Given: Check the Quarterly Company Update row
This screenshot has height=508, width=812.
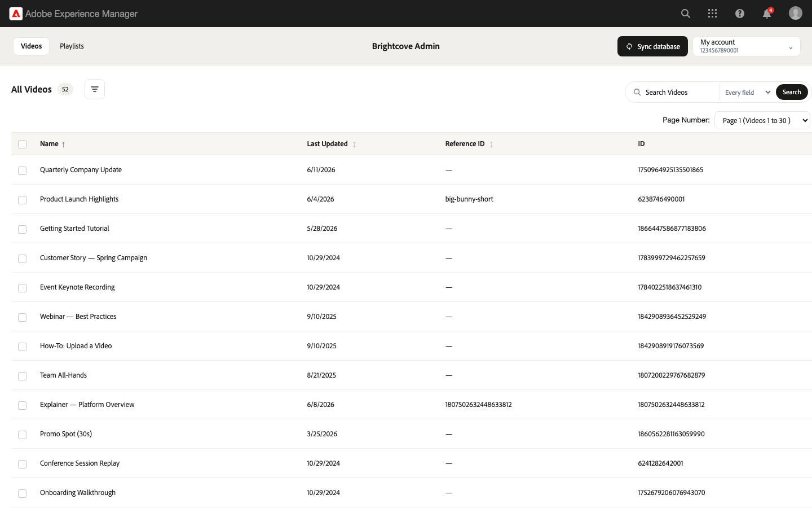Looking at the screenshot, I should 23,170.
